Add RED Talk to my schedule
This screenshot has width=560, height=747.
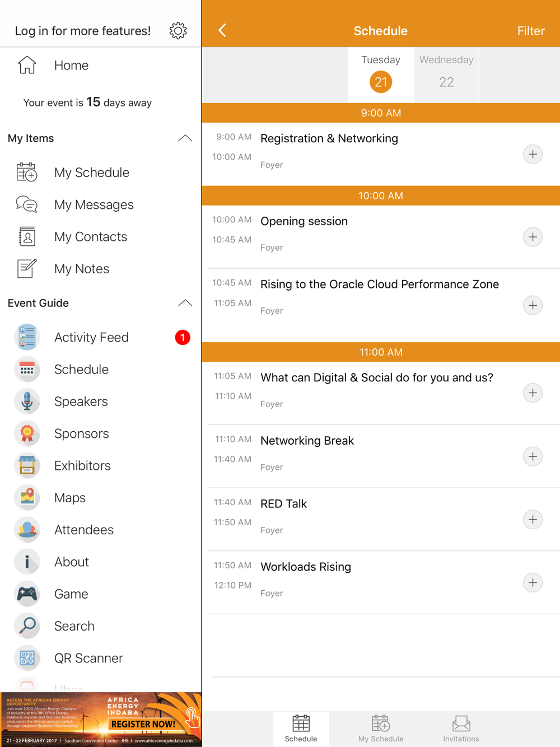click(x=533, y=520)
